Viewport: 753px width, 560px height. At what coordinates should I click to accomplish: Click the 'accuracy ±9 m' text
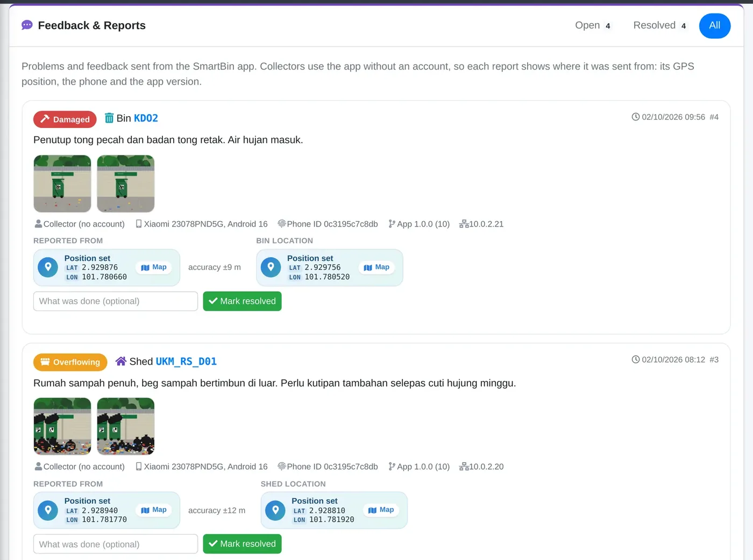(215, 267)
